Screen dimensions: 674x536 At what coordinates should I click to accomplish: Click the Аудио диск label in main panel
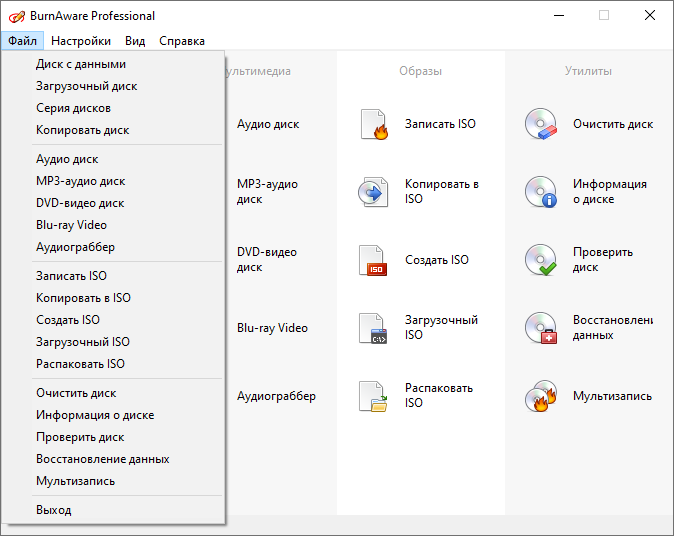(268, 125)
